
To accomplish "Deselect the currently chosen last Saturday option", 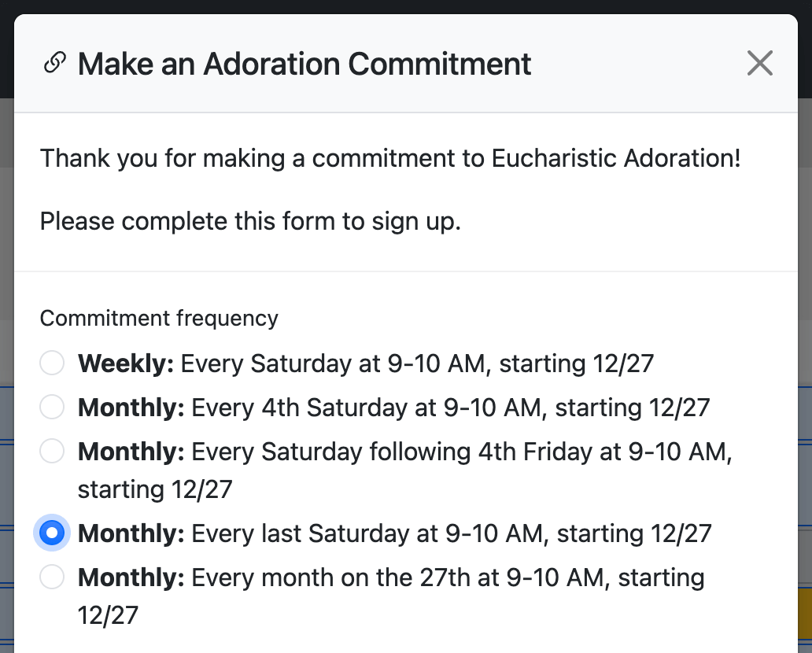I will 51,533.
